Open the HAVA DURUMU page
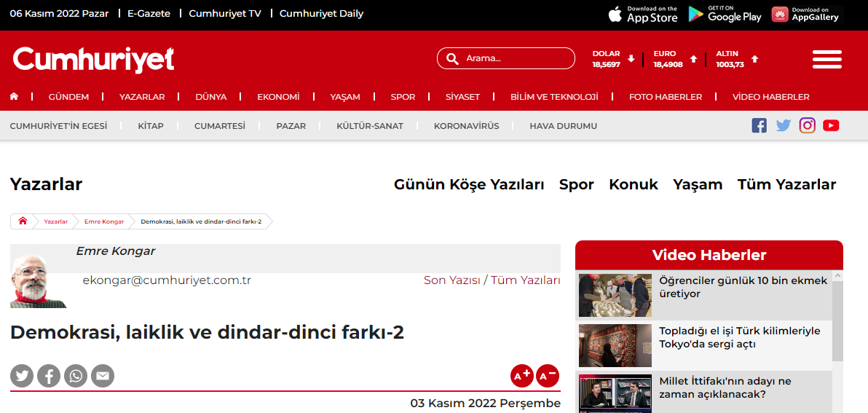Screen dimensions: 868x413 point(563,126)
